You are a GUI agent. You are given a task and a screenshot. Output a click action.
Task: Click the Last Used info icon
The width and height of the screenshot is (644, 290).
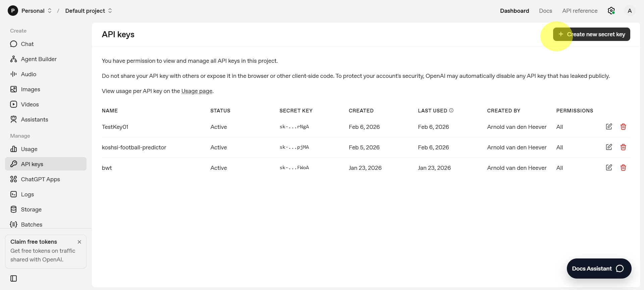pyautogui.click(x=451, y=110)
